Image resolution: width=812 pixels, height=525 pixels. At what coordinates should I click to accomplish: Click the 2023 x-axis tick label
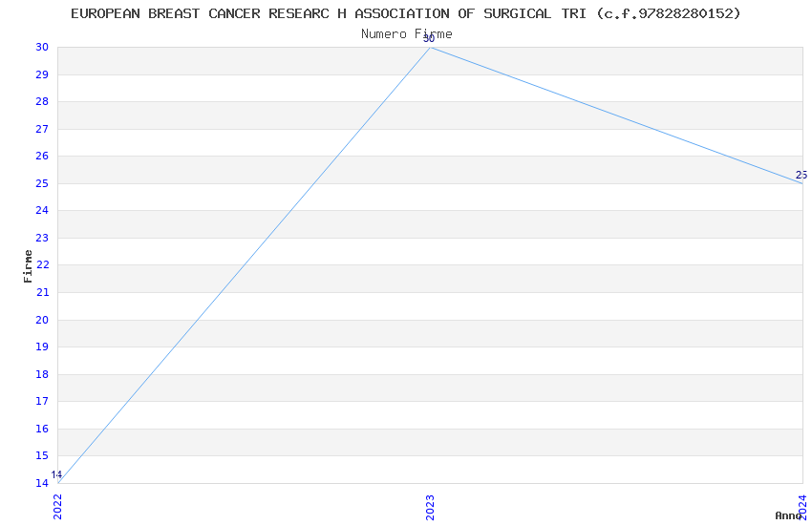click(x=430, y=507)
